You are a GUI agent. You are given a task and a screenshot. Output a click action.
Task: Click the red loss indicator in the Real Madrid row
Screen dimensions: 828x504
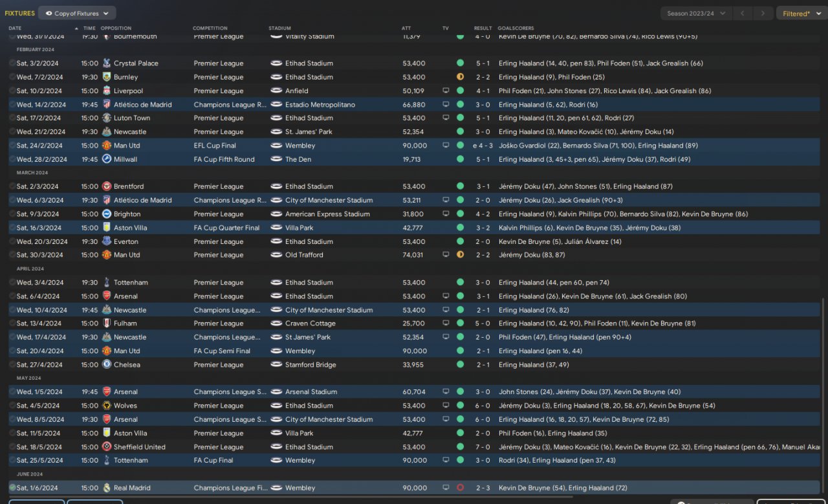click(460, 488)
